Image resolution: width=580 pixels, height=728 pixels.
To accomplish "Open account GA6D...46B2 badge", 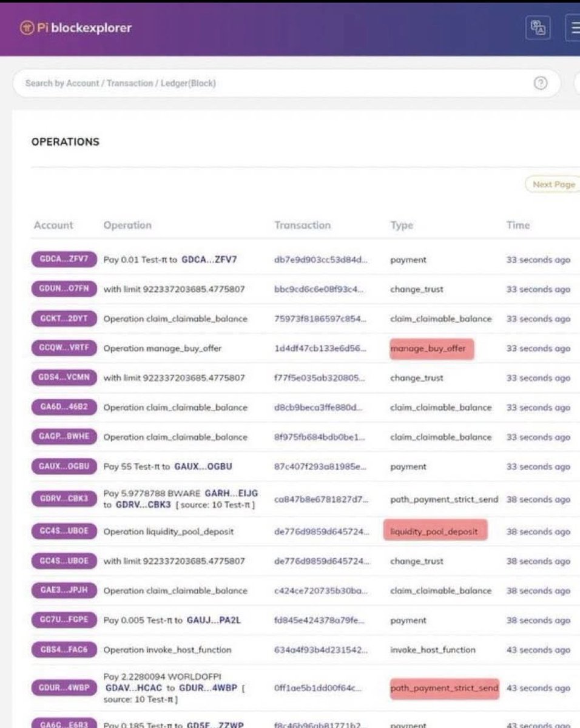I will click(x=64, y=407).
